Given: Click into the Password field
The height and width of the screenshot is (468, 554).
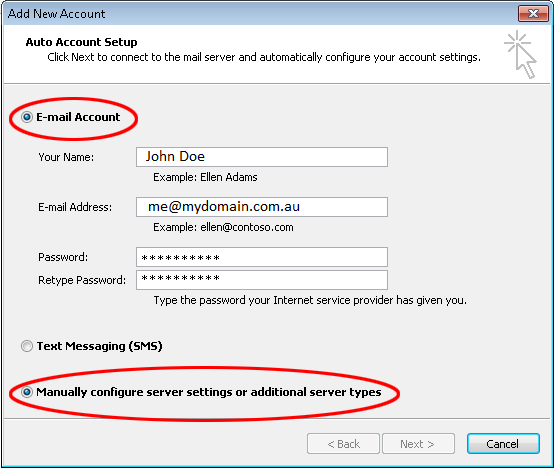Looking at the screenshot, I should click(262, 257).
